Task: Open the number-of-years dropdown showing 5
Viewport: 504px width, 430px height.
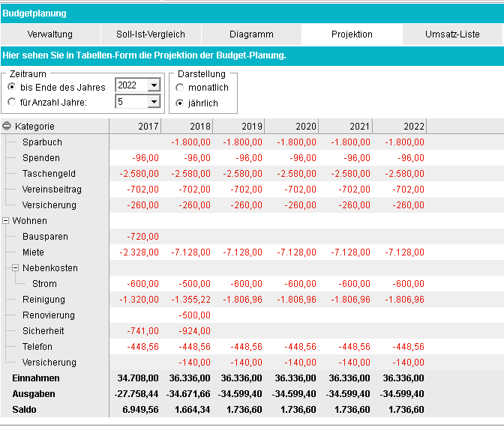Action: point(154,102)
